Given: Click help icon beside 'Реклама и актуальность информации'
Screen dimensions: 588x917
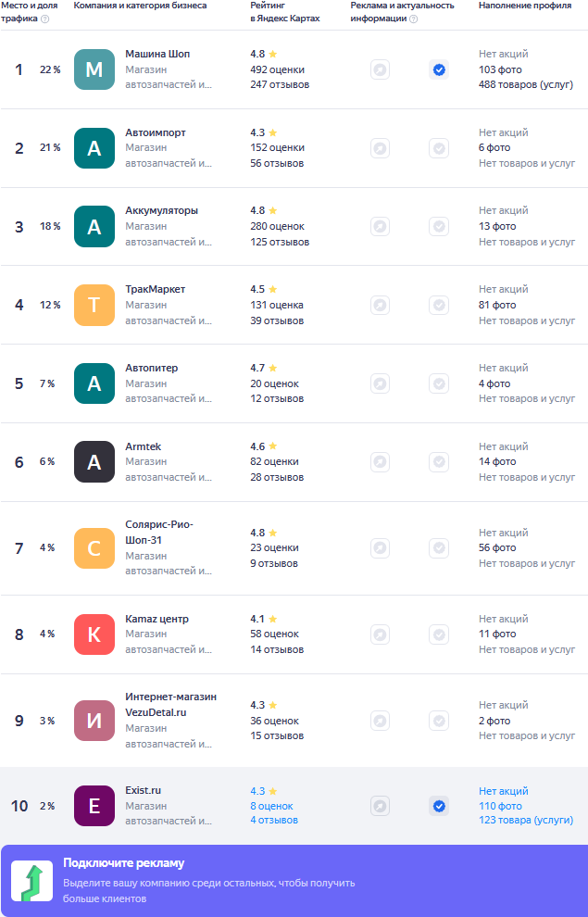Looking at the screenshot, I should click(x=413, y=19).
